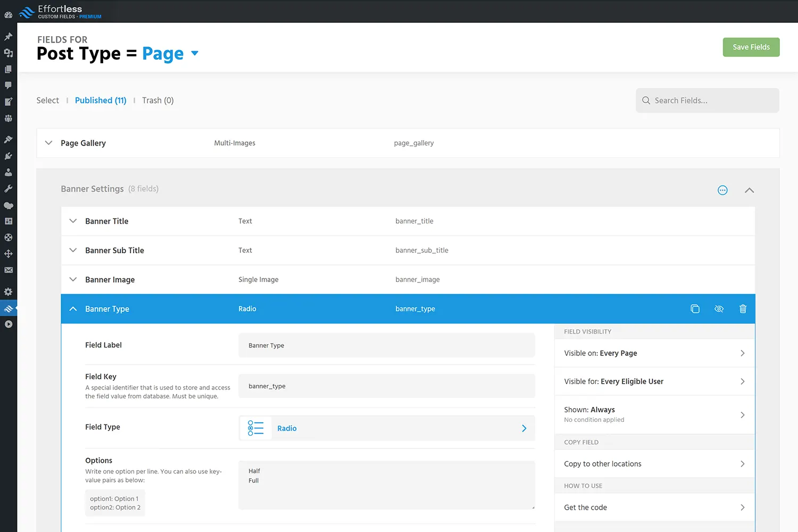
Task: Delete the Banner Type field with trash icon
Action: tap(743, 309)
